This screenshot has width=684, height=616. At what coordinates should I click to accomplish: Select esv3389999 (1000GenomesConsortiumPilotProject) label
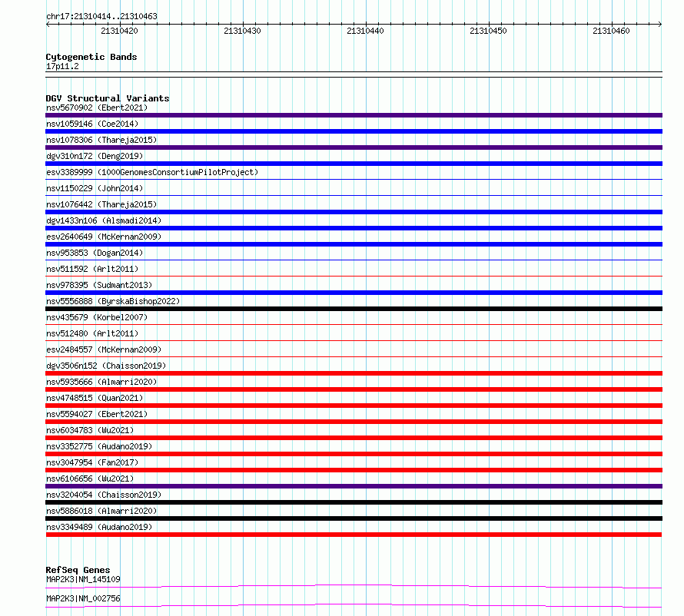(152, 172)
